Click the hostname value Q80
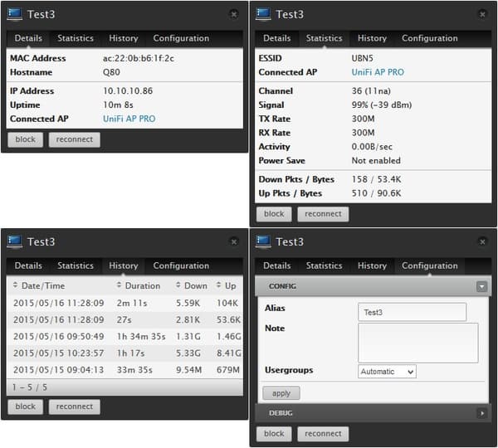 pos(111,72)
